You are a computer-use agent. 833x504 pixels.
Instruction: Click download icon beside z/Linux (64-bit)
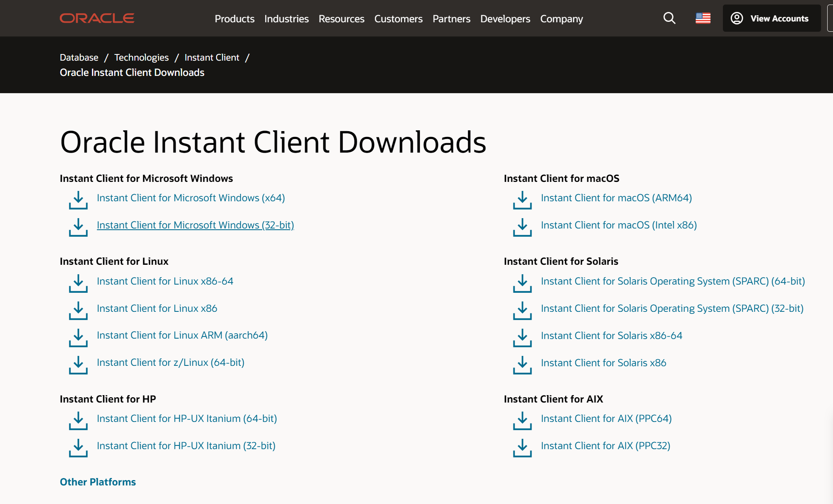coord(78,365)
